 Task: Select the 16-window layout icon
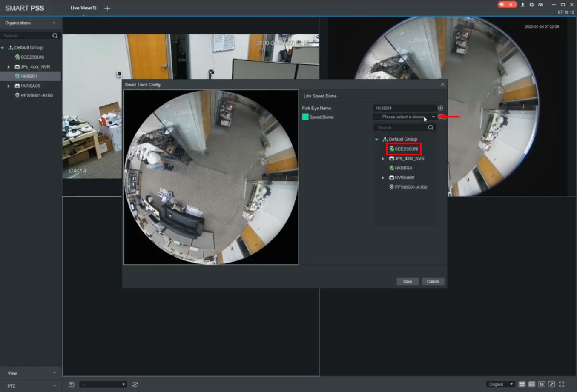click(541, 384)
